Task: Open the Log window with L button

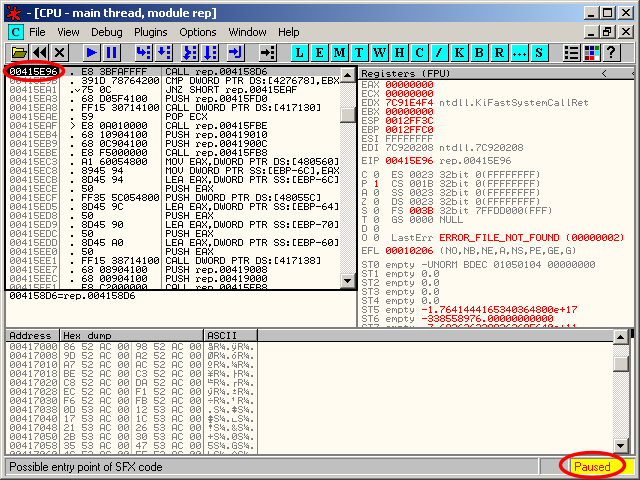Action: click(300, 52)
